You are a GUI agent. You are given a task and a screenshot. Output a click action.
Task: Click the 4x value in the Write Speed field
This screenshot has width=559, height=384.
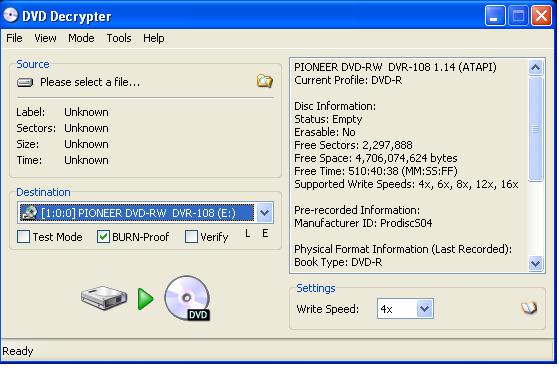[386, 309]
